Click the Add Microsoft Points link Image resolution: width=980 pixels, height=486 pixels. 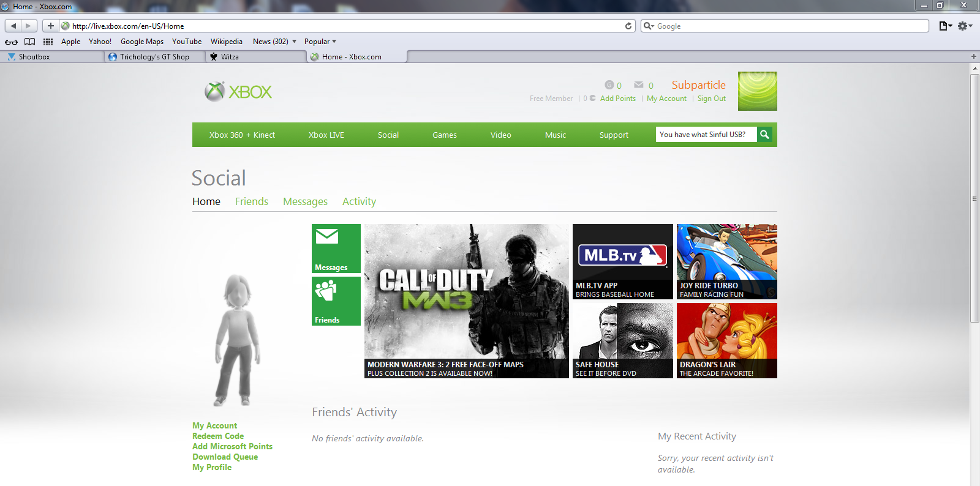(232, 446)
